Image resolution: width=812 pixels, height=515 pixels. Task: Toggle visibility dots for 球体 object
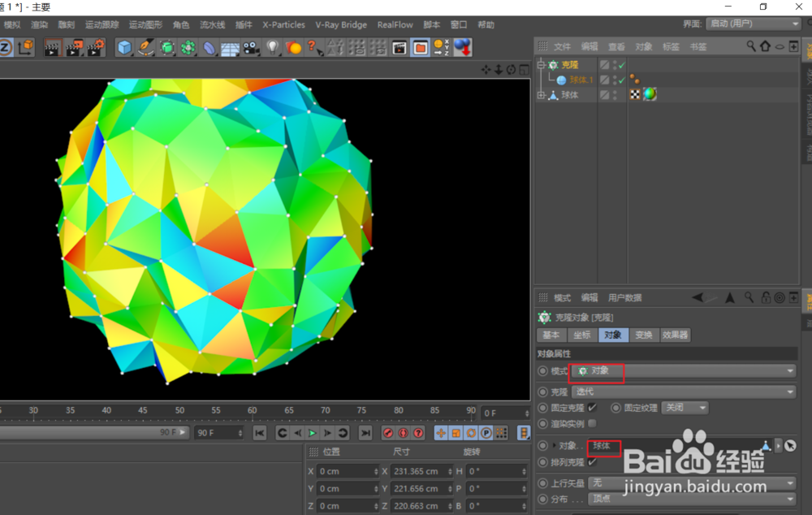point(615,95)
